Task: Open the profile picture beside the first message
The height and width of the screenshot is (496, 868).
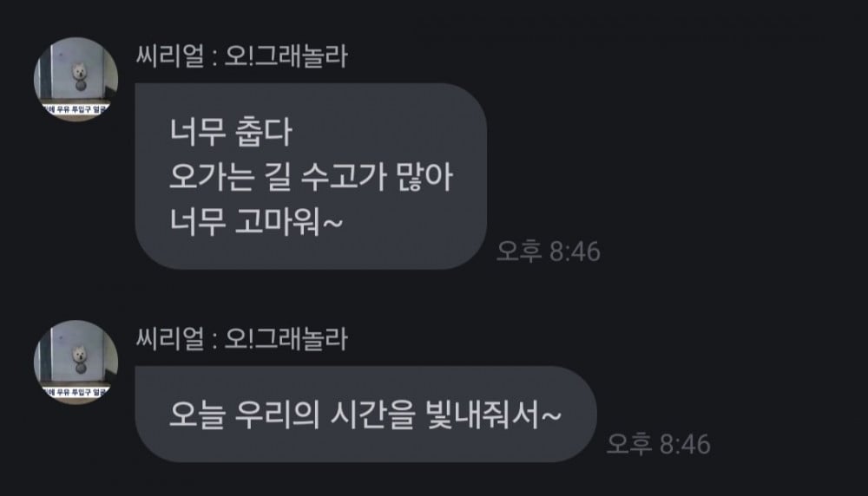Action: tap(76, 79)
